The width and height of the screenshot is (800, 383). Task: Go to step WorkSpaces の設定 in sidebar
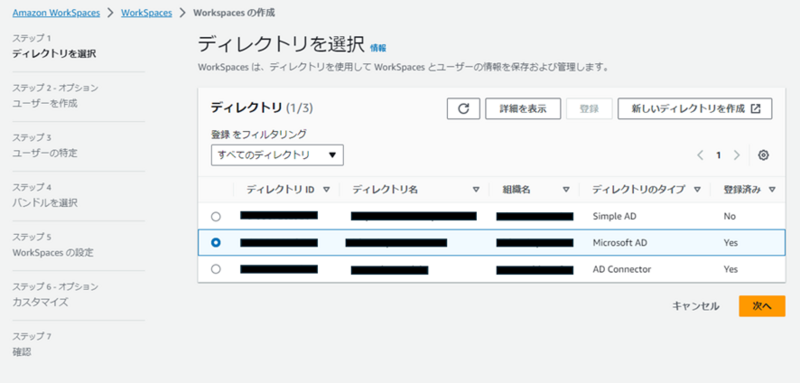(53, 252)
